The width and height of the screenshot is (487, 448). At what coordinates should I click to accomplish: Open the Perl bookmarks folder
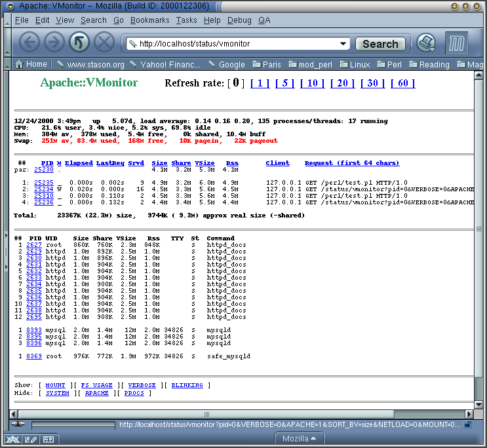389,65
